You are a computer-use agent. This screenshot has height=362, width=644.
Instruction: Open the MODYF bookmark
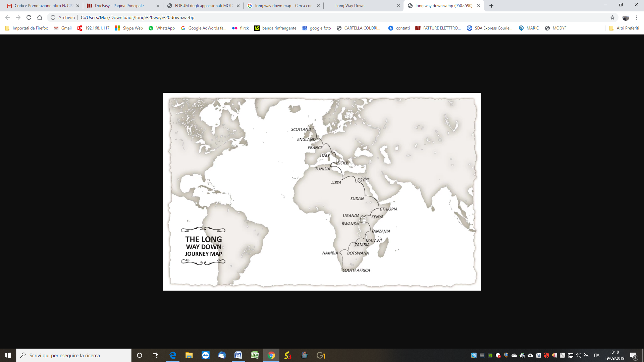click(x=556, y=28)
